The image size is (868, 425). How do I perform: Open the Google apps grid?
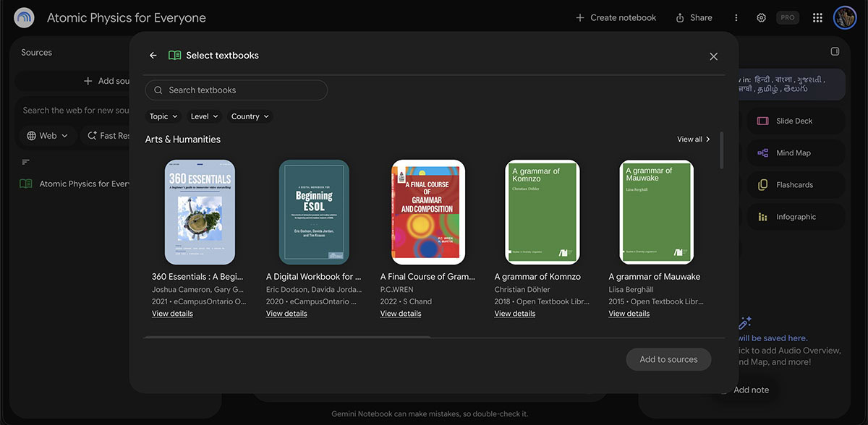point(817,18)
